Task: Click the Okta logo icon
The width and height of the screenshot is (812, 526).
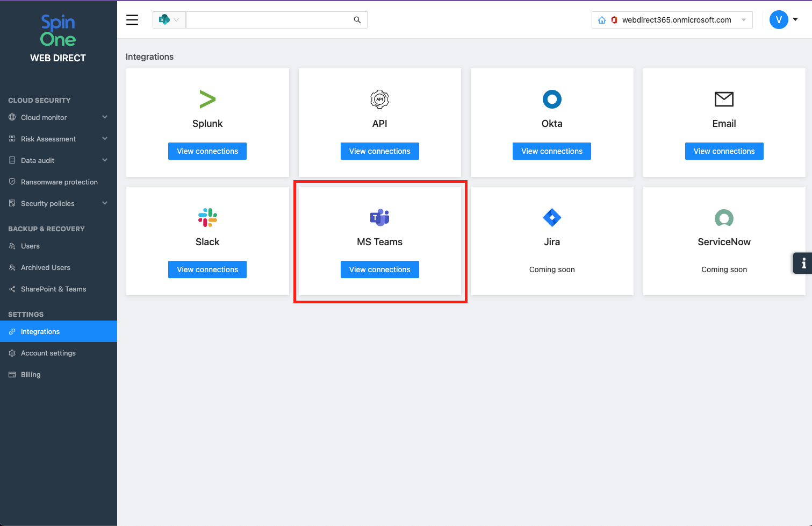Action: [552, 99]
